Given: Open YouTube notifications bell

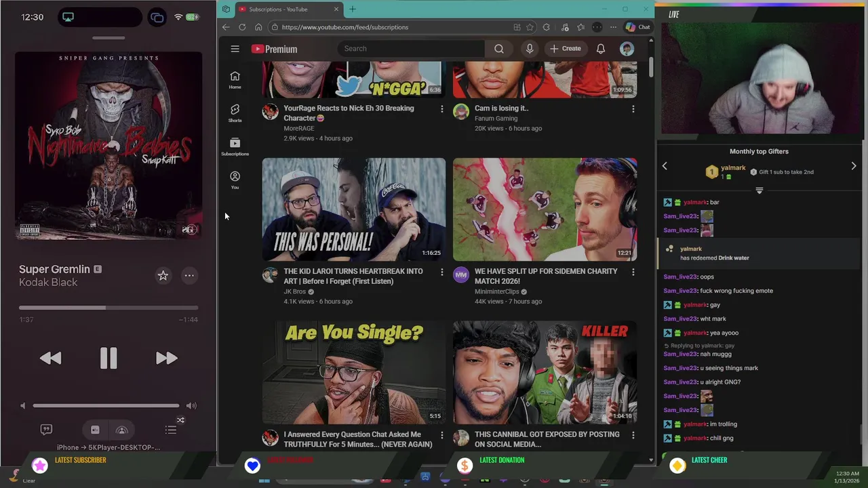Looking at the screenshot, I should click(600, 49).
